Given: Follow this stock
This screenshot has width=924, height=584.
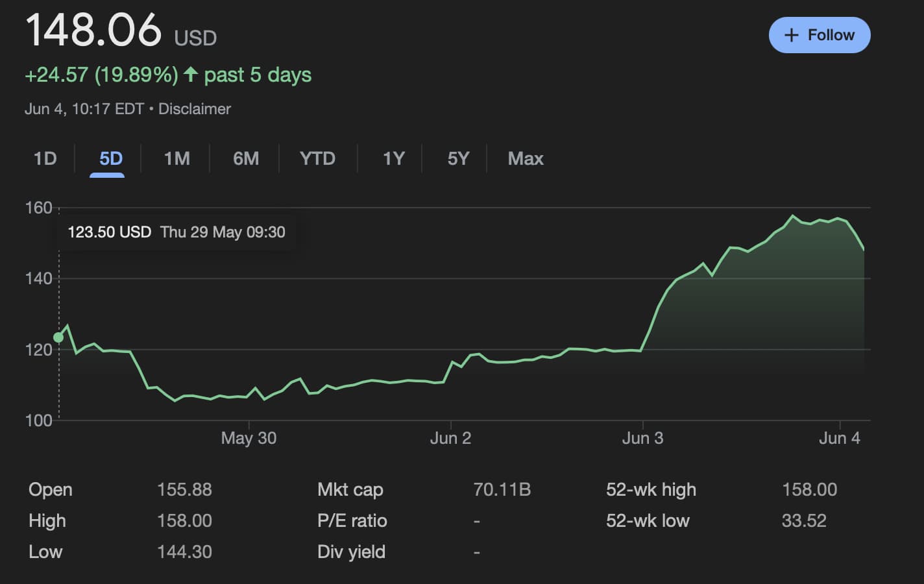Looking at the screenshot, I should (x=820, y=35).
